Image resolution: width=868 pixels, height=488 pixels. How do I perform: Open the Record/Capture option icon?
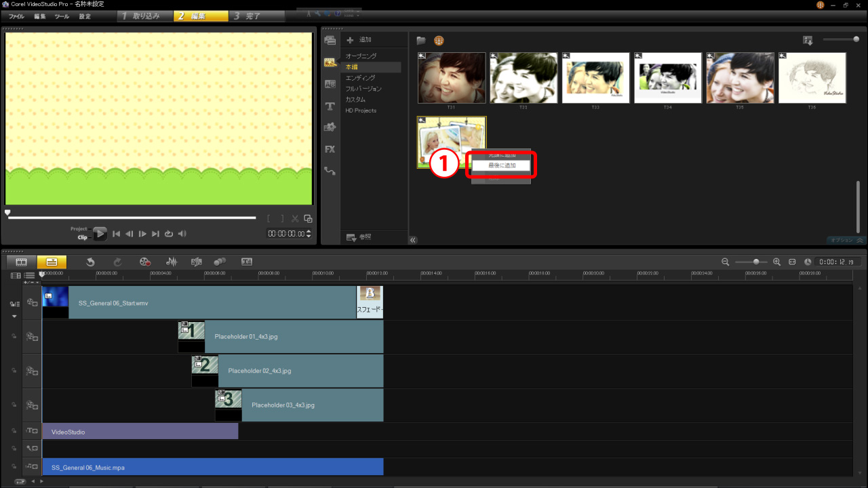click(145, 262)
